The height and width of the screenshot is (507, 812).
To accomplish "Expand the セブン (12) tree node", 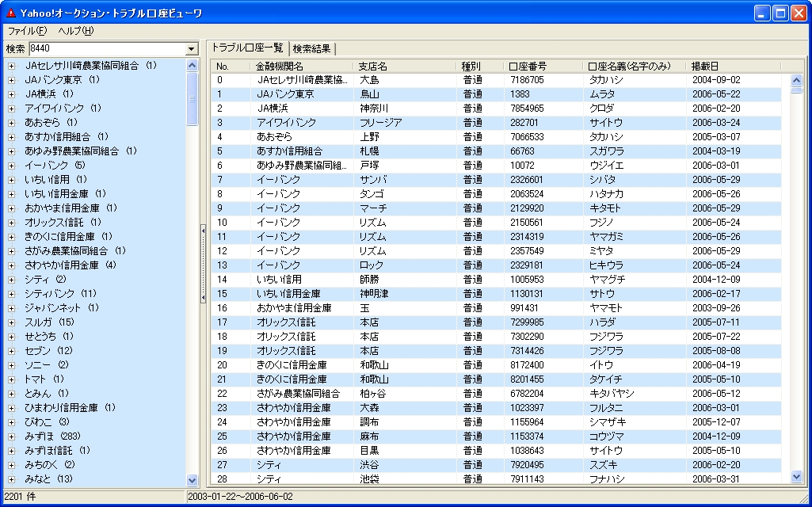I will point(11,351).
